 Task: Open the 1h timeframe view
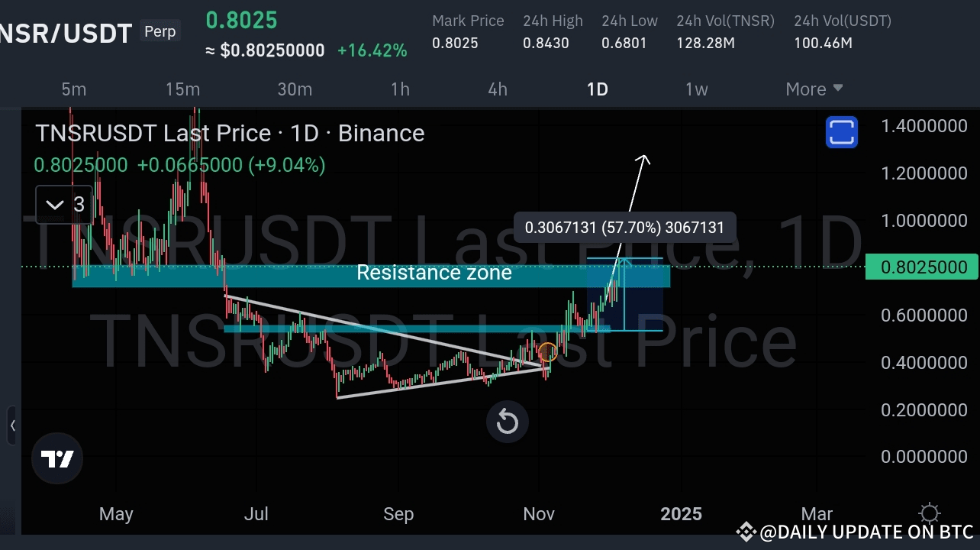coord(400,89)
